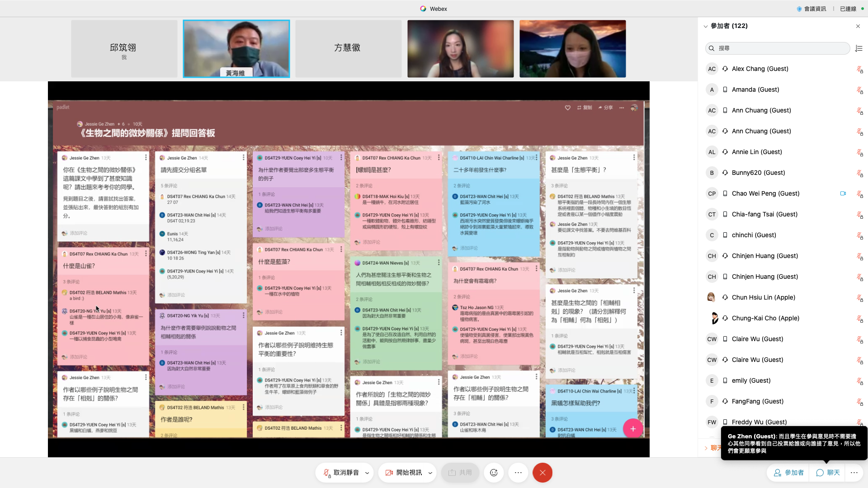
Task: Click the Padlet 分享 share link
Action: [605, 108]
